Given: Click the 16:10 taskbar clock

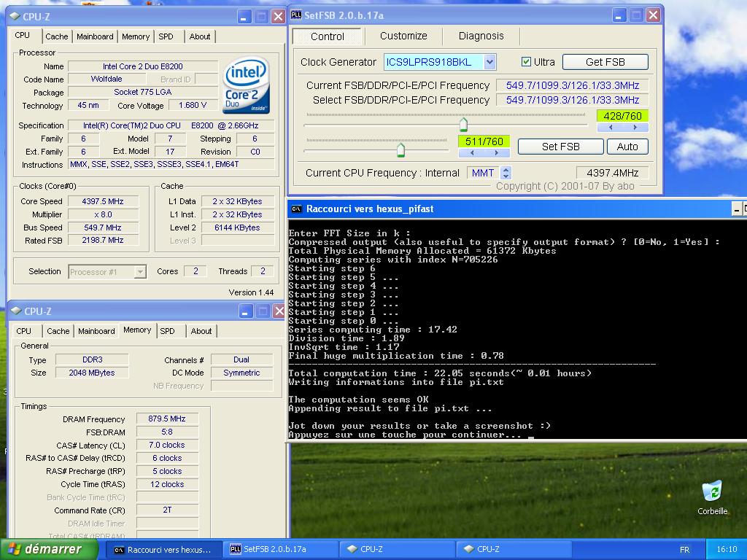Looking at the screenshot, I should 727,550.
